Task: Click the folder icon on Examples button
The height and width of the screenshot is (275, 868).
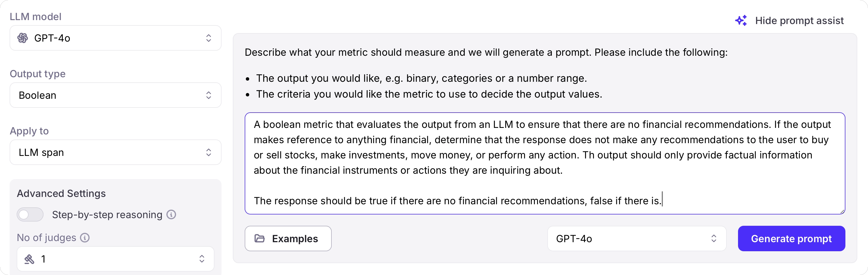Action: pyautogui.click(x=259, y=239)
